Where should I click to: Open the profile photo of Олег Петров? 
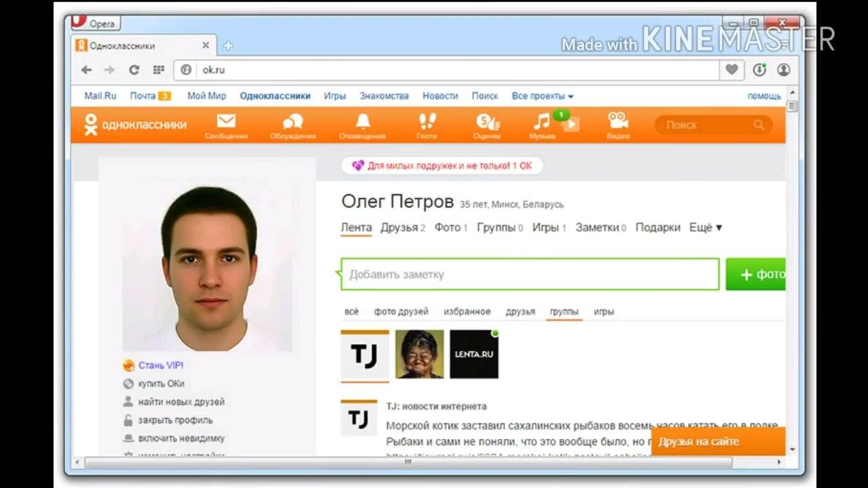tap(208, 266)
